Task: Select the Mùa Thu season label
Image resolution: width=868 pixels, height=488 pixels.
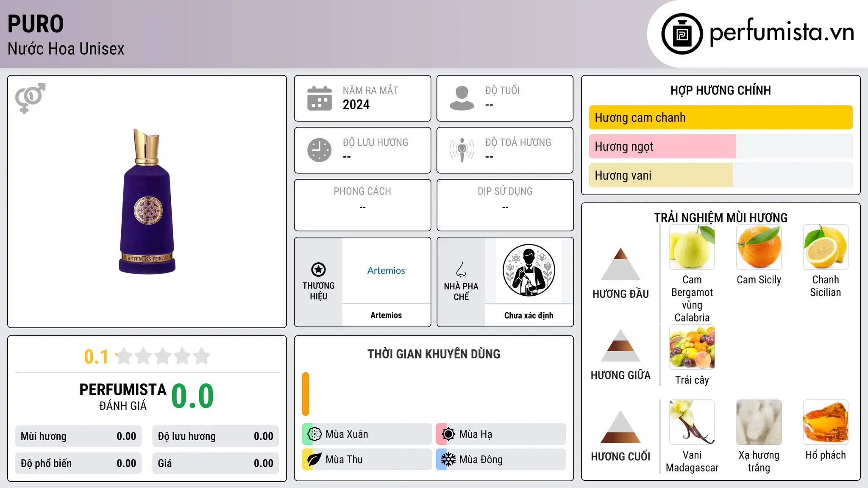Action: pos(344,460)
